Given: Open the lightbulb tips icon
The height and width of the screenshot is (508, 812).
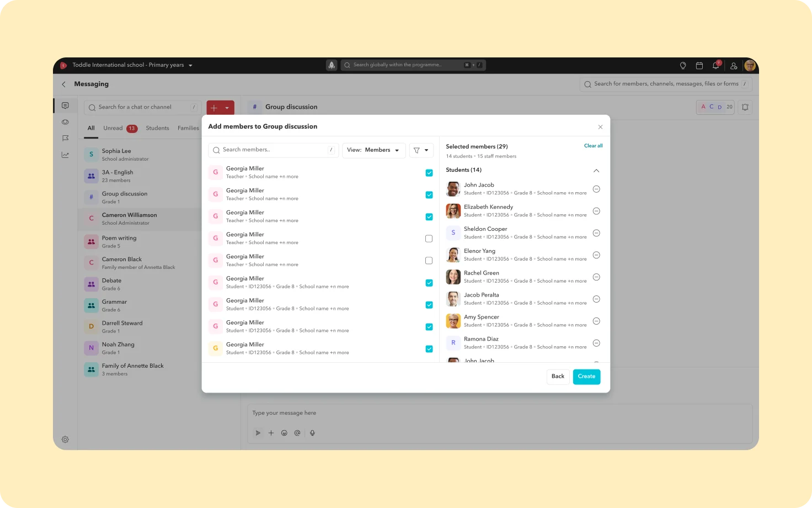Looking at the screenshot, I should click(683, 66).
